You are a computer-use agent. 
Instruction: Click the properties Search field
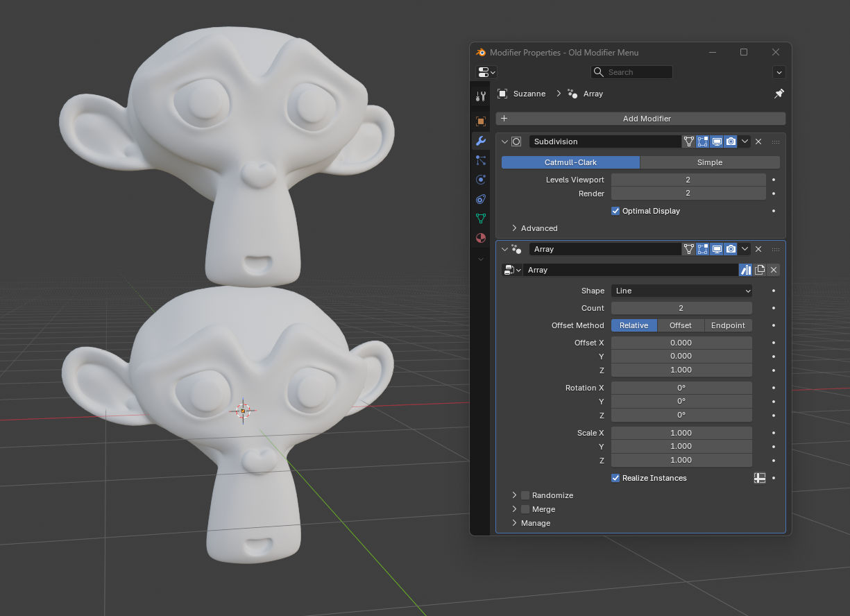point(631,72)
